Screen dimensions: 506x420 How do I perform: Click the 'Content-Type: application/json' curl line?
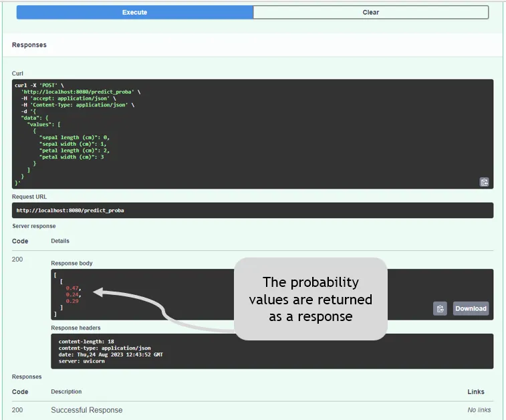coord(78,105)
